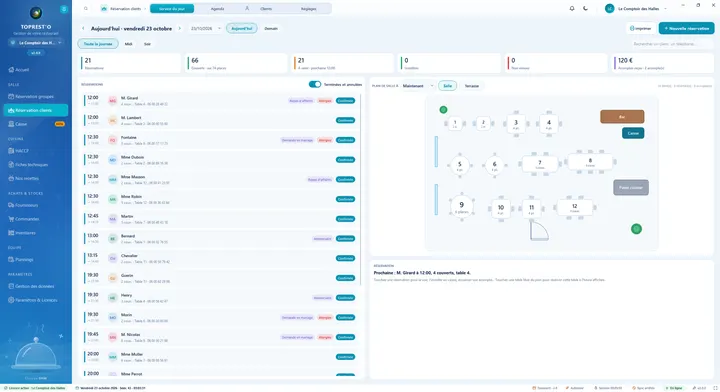Open the HACCP section icon
The image size is (720, 392).
pyautogui.click(x=11, y=151)
